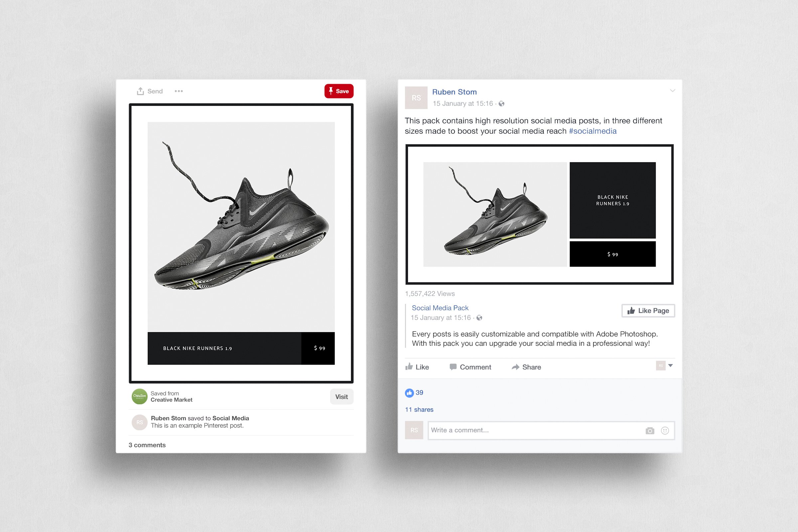Open the Facebook post shoe image
Viewport: 798px width, 532px height.
[539, 214]
